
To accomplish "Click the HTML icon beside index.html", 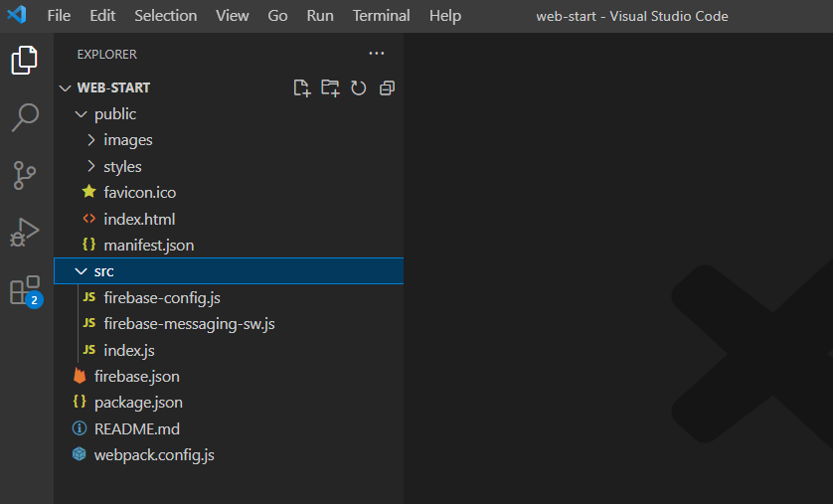I will [x=88, y=219].
